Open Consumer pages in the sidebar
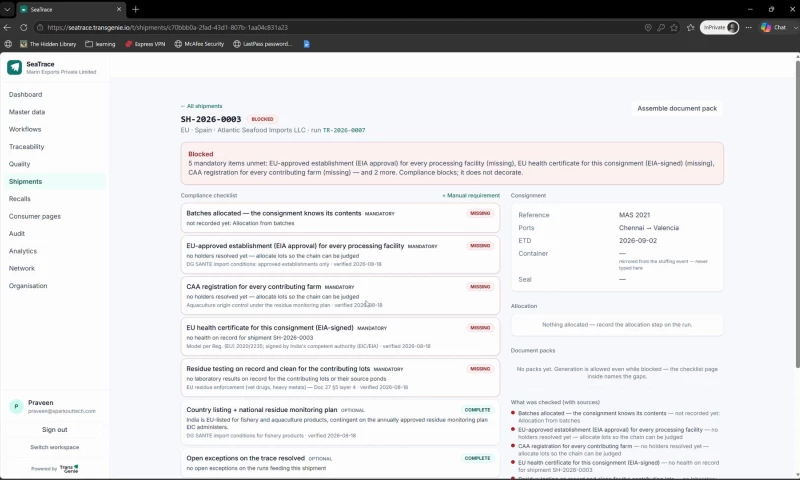 [35, 216]
